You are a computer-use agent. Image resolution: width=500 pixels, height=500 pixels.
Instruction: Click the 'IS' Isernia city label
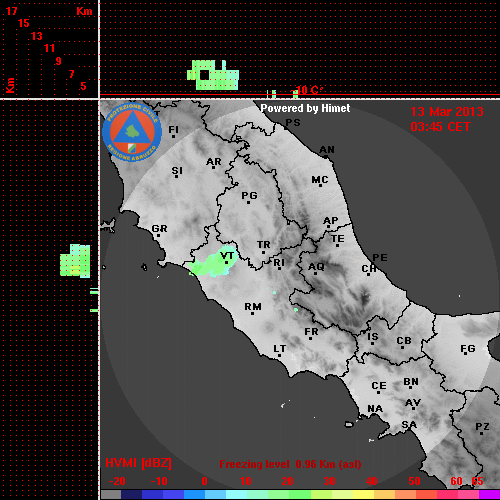point(373,337)
